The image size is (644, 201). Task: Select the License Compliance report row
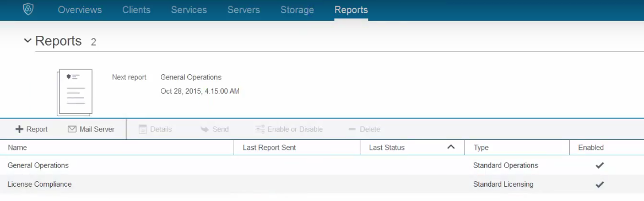tap(322, 184)
